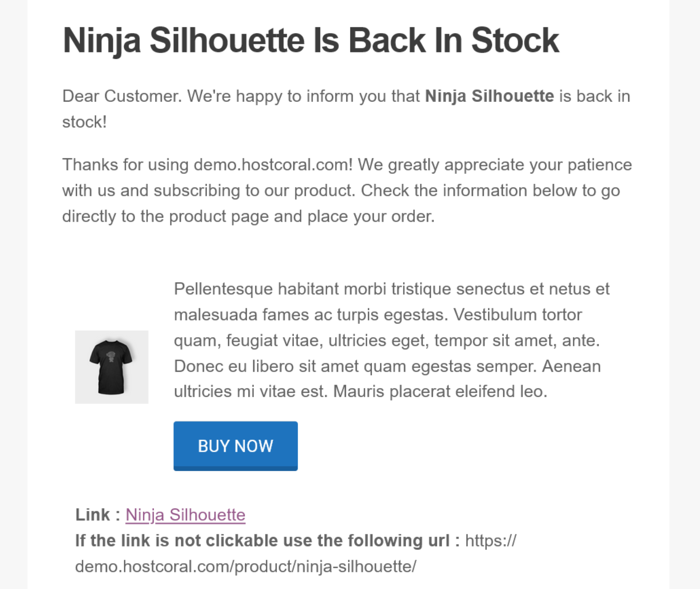Image resolution: width=700 pixels, height=589 pixels.
Task: Click 'Mauris placerat eleifend leo' sentence
Action: pyautogui.click(x=440, y=391)
